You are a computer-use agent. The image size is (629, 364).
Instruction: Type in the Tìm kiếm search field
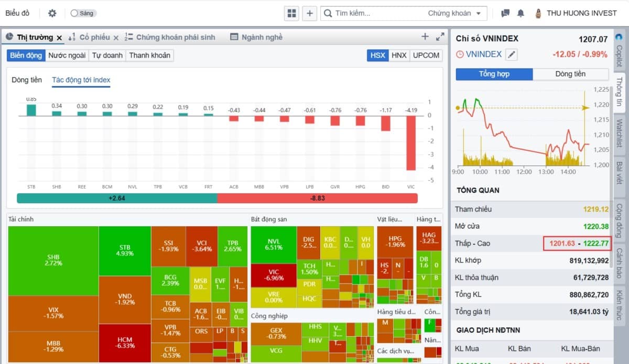coord(377,13)
